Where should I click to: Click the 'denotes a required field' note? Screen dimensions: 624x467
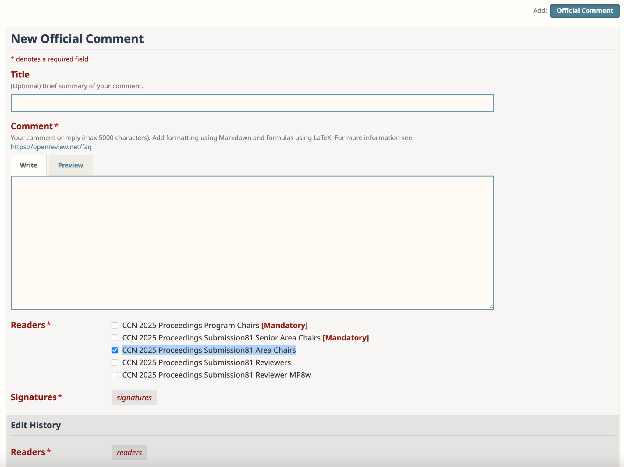tap(50, 59)
